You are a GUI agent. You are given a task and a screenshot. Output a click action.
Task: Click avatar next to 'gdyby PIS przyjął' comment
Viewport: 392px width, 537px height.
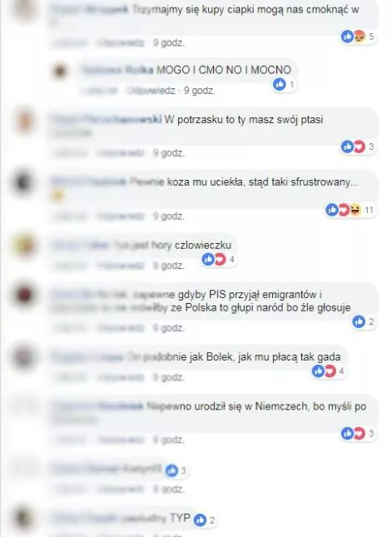[24, 295]
